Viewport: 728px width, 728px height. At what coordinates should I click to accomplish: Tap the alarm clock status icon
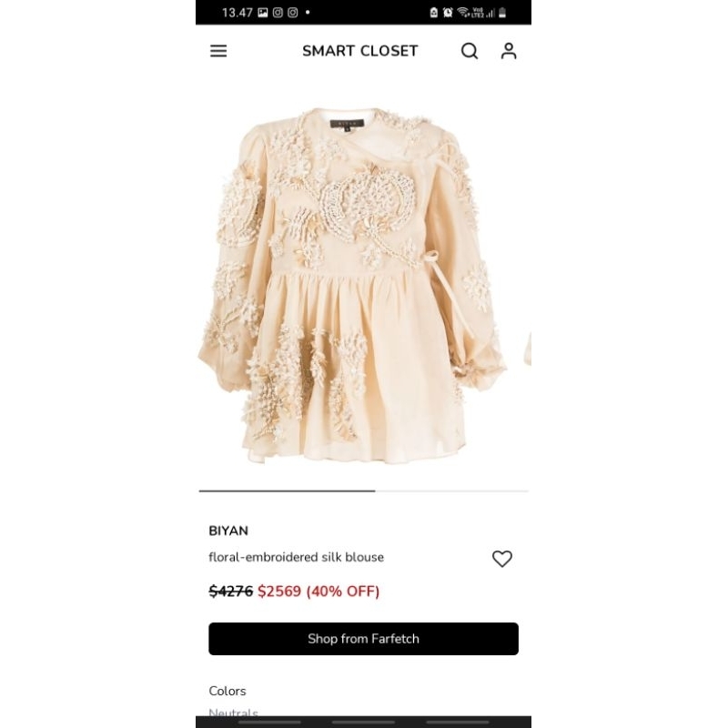(448, 13)
